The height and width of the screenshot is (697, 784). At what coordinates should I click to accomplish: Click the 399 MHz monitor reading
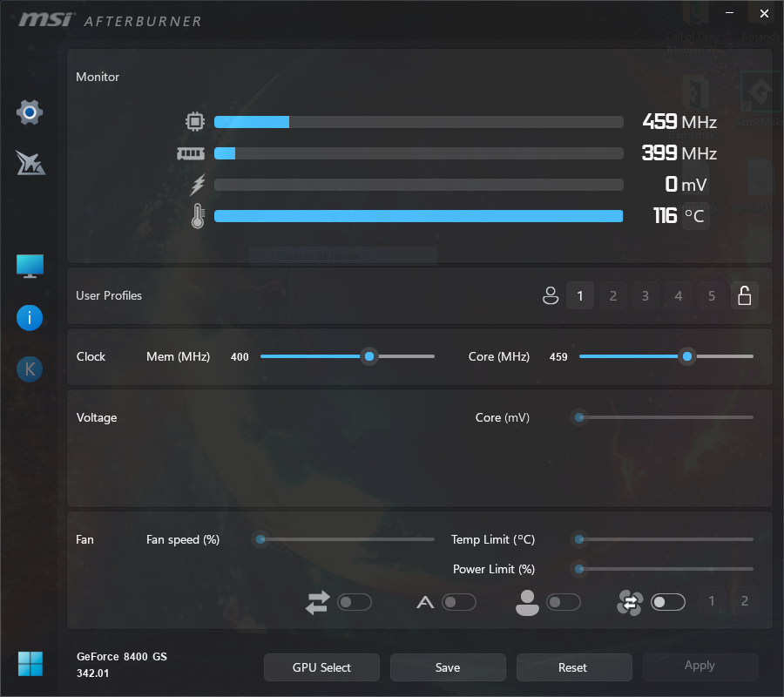(x=679, y=153)
